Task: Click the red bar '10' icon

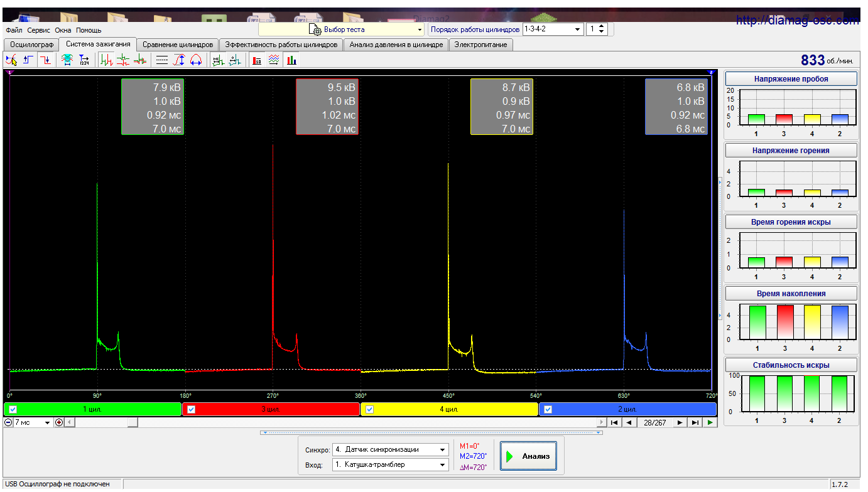Action: pos(257,60)
